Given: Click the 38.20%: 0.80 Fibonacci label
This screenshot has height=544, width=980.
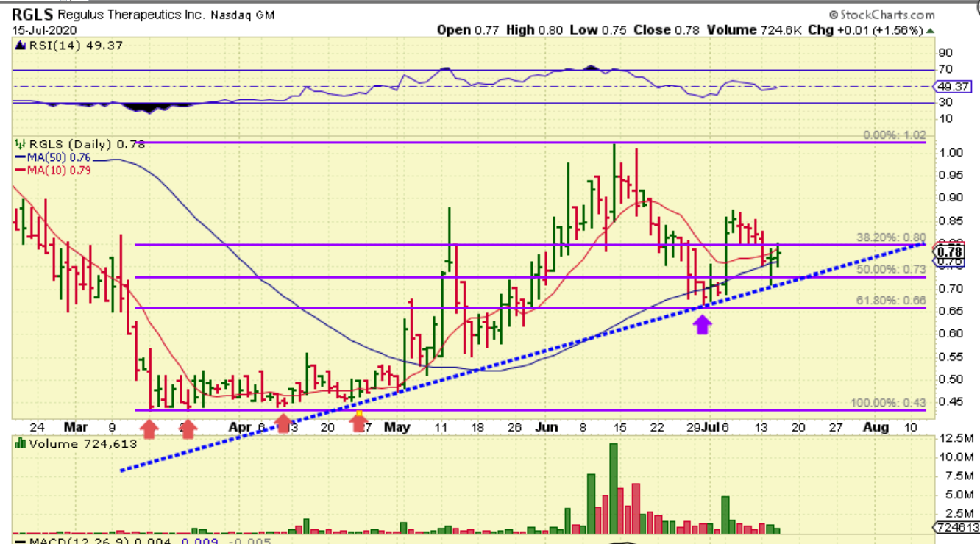Looking at the screenshot, I should (x=891, y=237).
